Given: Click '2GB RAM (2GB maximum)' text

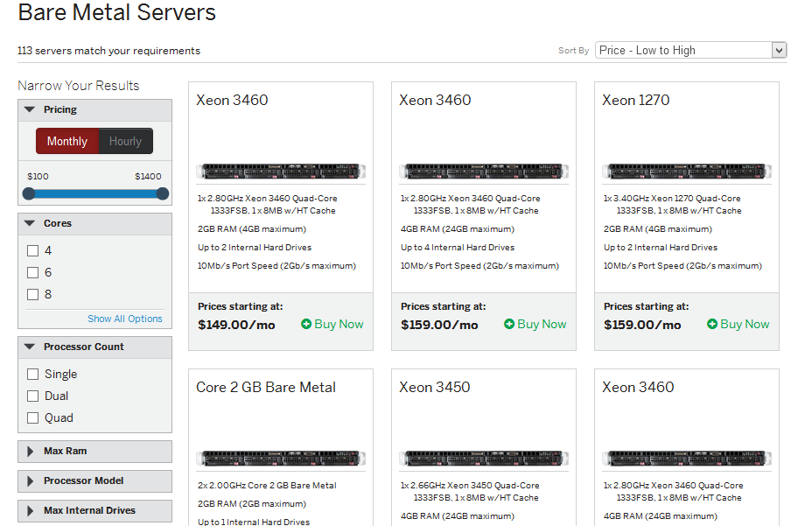Looking at the screenshot, I should (x=252, y=504).
